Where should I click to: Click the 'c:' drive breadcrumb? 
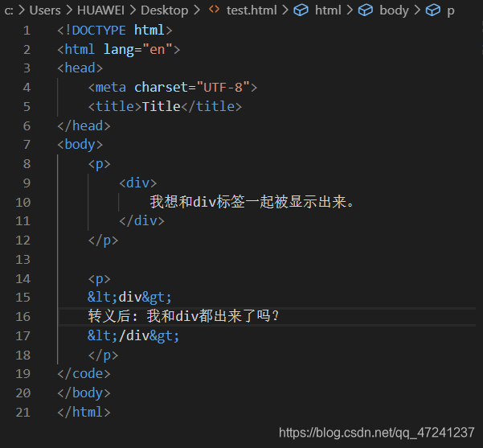[9, 11]
